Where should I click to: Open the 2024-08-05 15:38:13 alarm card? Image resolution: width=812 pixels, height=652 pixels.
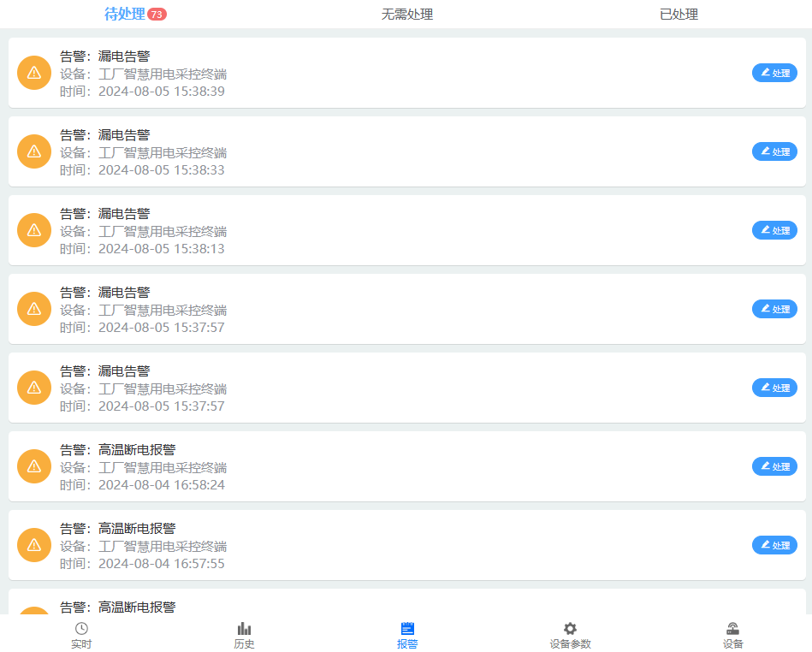[x=428, y=230]
